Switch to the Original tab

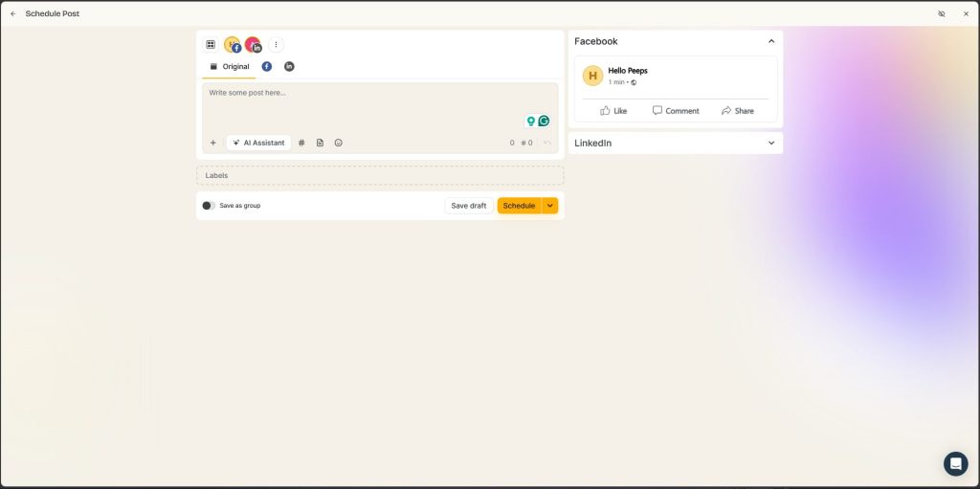click(x=230, y=66)
